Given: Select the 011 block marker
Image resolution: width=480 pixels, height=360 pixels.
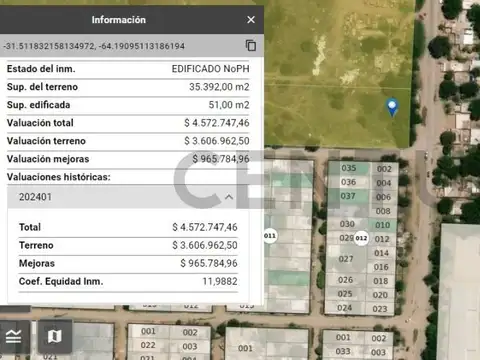Looking at the screenshot, I should tap(270, 236).
